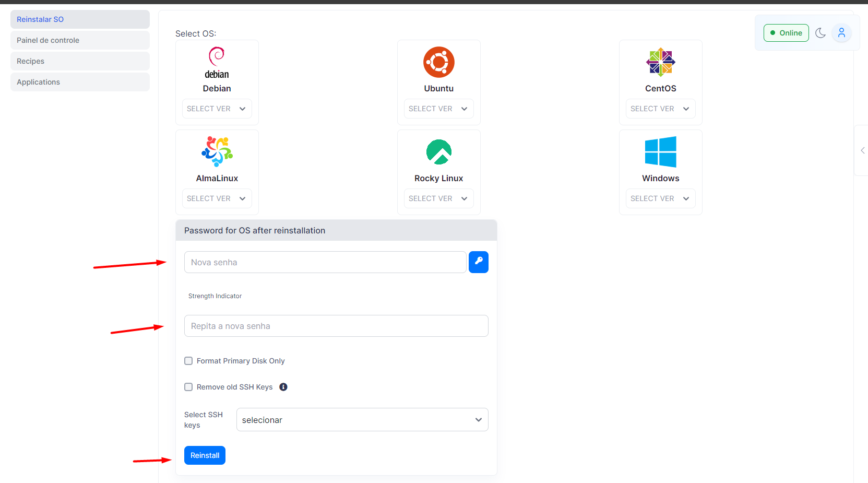
Task: Click the 'Select OS:' label
Action: pyautogui.click(x=196, y=33)
